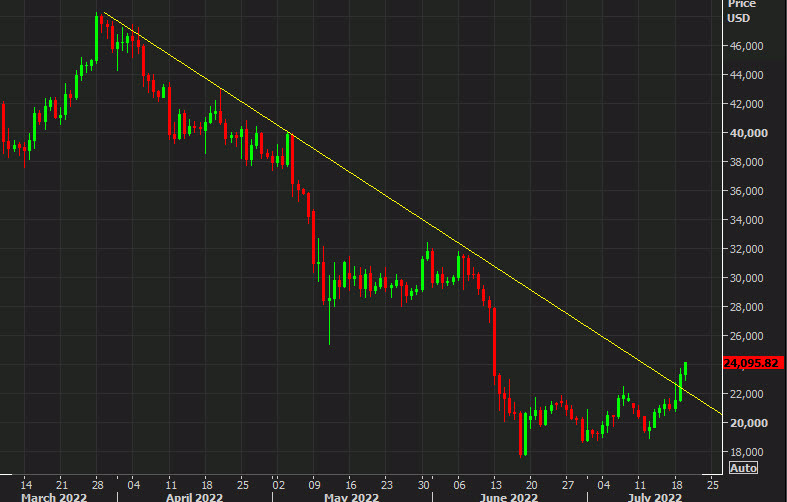This screenshot has width=787, height=502.
Task: Click the 36,000 price axis label
Action: pos(747,191)
